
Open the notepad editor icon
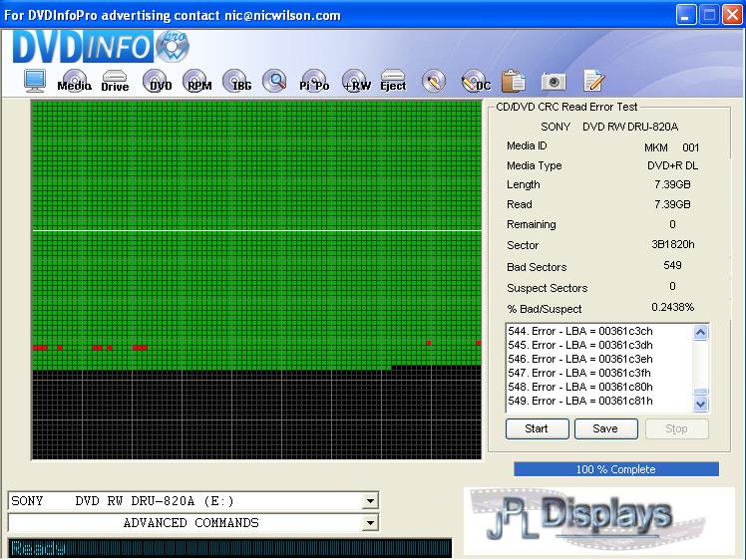click(593, 81)
